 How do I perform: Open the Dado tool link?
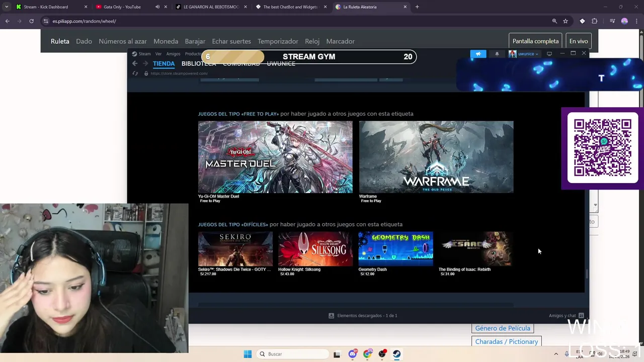(x=84, y=41)
